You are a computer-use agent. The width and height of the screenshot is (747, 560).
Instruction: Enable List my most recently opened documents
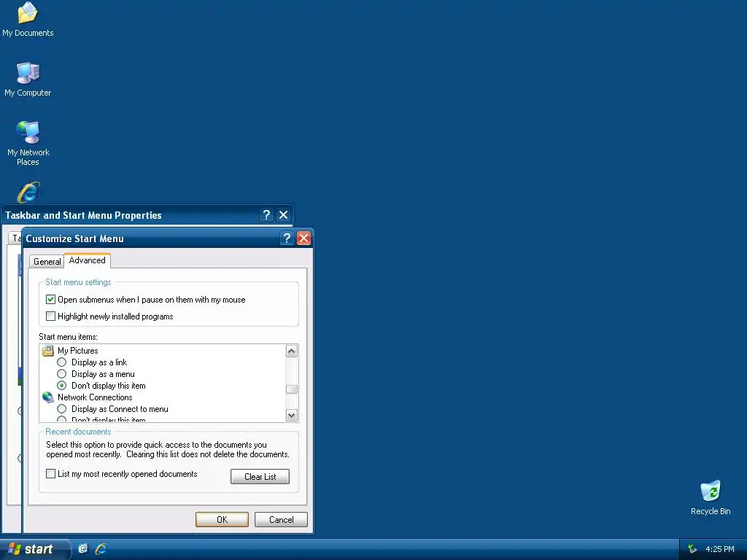click(50, 474)
